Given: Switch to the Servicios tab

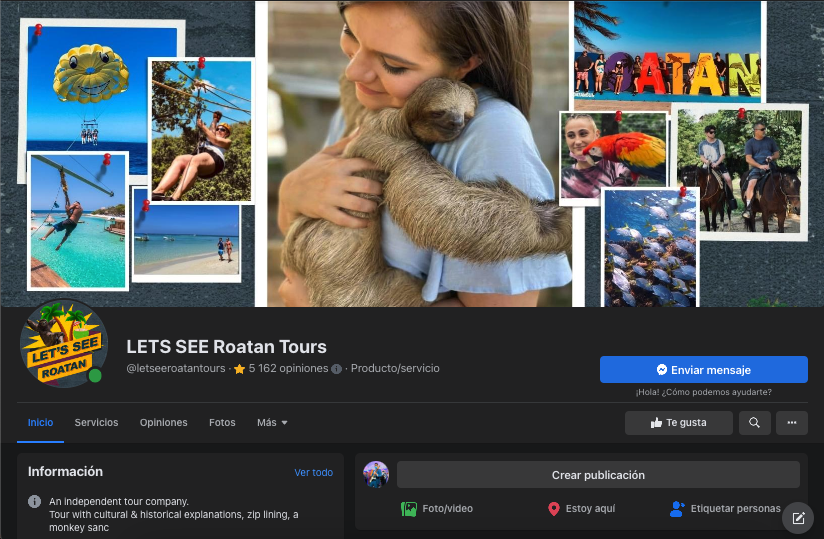Looking at the screenshot, I should pos(96,423).
